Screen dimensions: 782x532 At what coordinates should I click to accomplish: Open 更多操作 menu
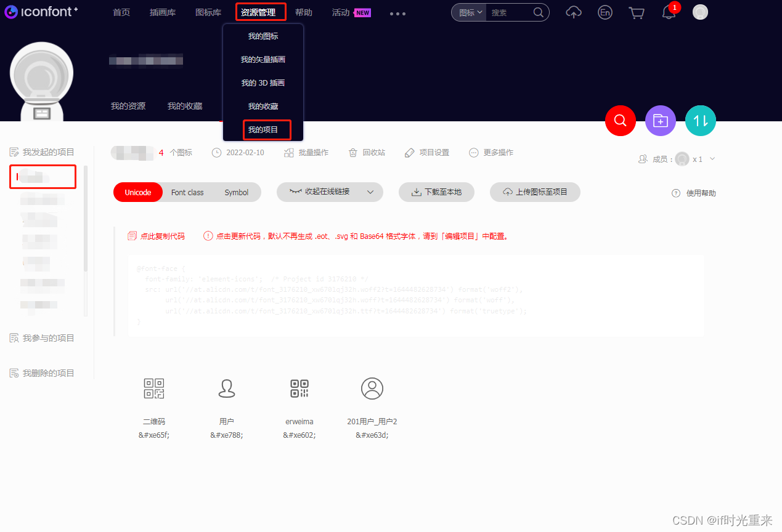(x=491, y=153)
